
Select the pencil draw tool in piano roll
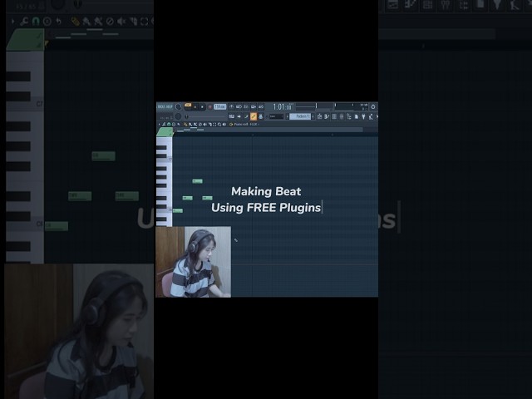[x=185, y=124]
